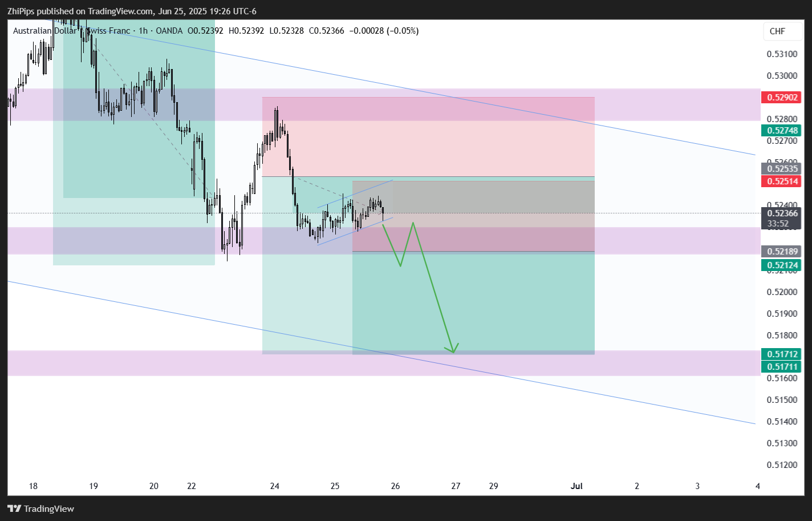Click the 0.53100 price axis tick

click(782, 54)
